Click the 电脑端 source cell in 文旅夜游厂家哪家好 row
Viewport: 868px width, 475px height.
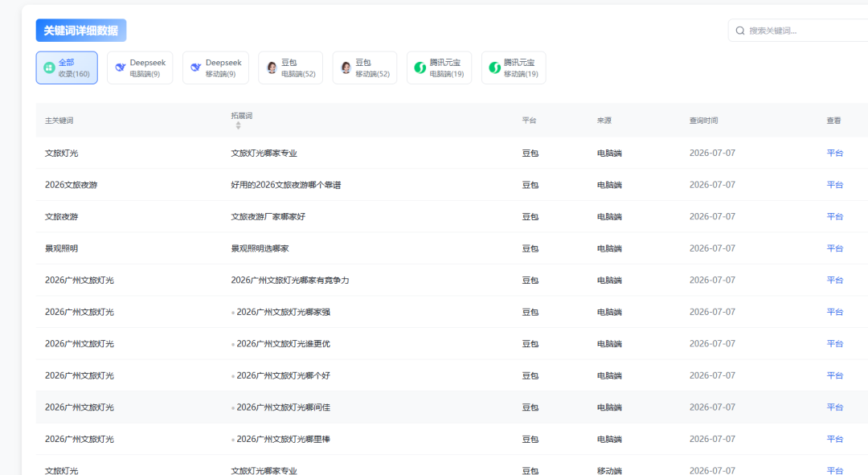(x=609, y=216)
